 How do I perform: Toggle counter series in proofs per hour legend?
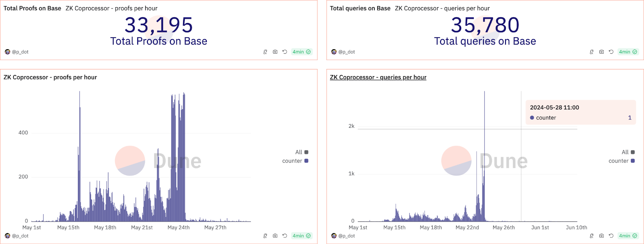click(295, 161)
